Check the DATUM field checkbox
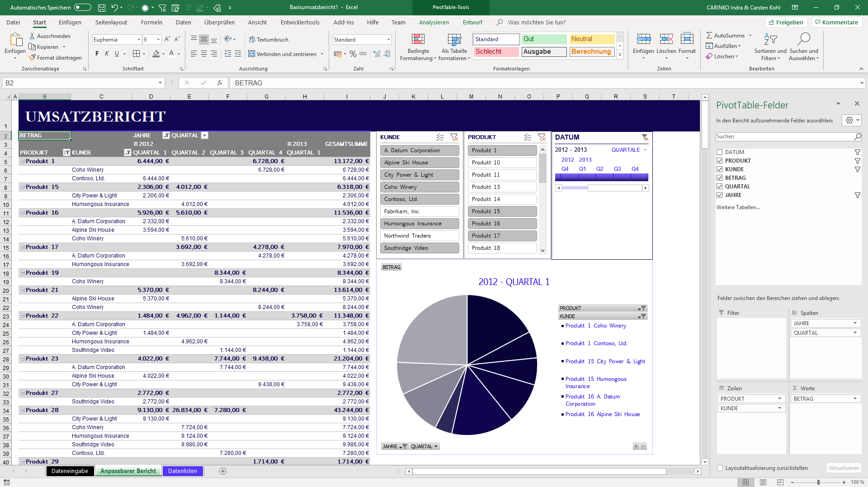 coord(720,152)
